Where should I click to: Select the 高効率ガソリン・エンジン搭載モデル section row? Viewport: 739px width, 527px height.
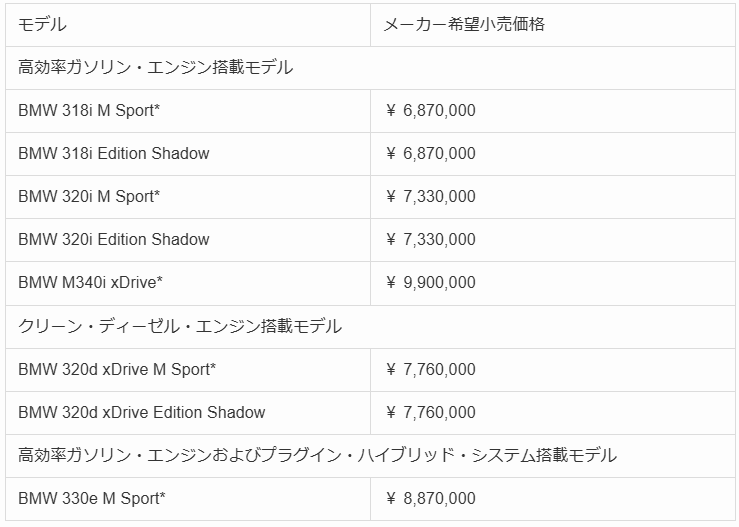coord(156,67)
